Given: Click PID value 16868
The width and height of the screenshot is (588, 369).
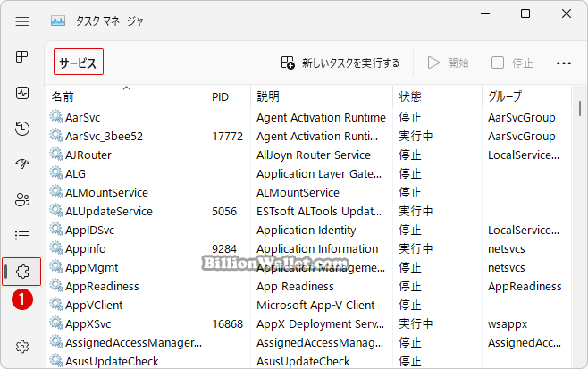Looking at the screenshot, I should pyautogui.click(x=227, y=323).
